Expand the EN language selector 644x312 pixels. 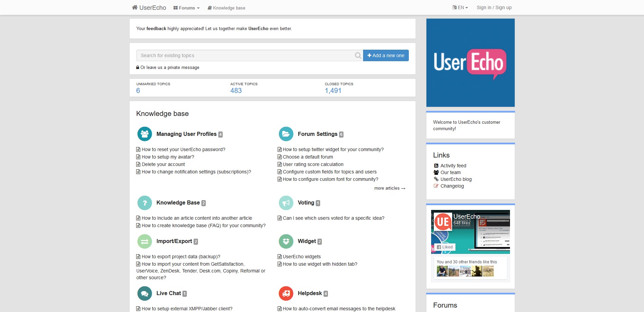coord(460,7)
